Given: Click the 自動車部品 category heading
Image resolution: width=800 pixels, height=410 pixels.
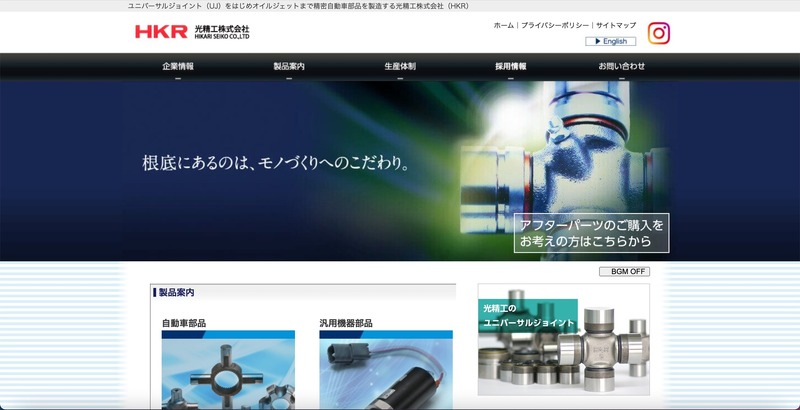Looking at the screenshot, I should point(184,323).
